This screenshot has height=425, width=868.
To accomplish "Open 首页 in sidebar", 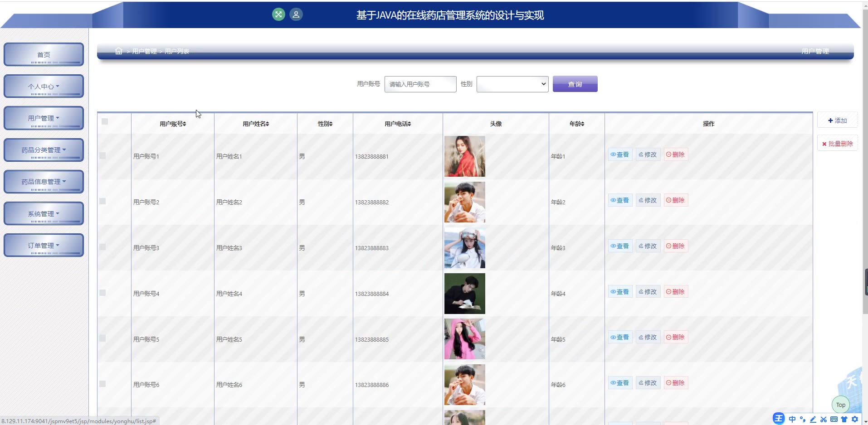I will [44, 54].
